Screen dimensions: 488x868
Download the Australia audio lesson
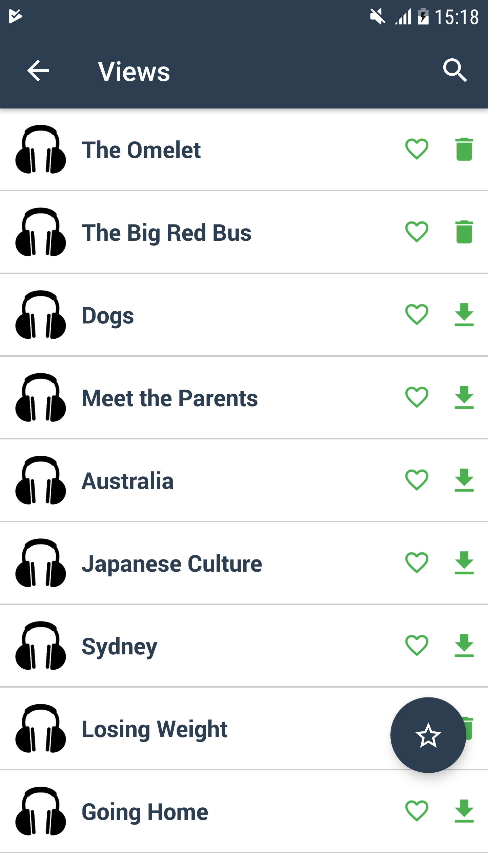[x=464, y=480]
